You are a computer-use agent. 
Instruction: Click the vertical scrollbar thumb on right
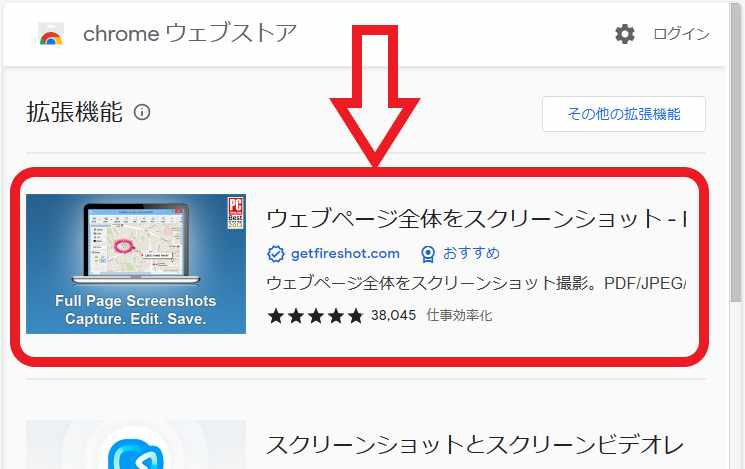736,152
